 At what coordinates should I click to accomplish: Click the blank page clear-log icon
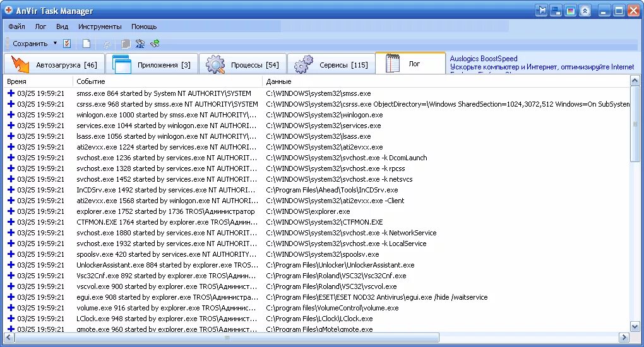coord(86,43)
